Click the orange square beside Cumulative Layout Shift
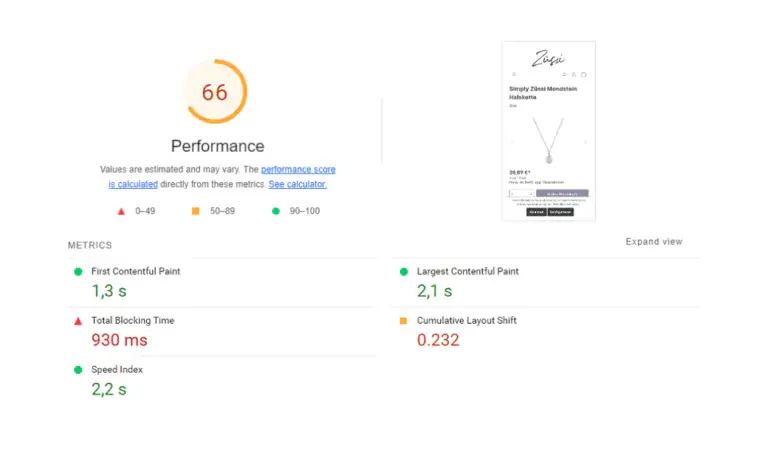Viewport: 768px width, 450px height. pos(403,321)
